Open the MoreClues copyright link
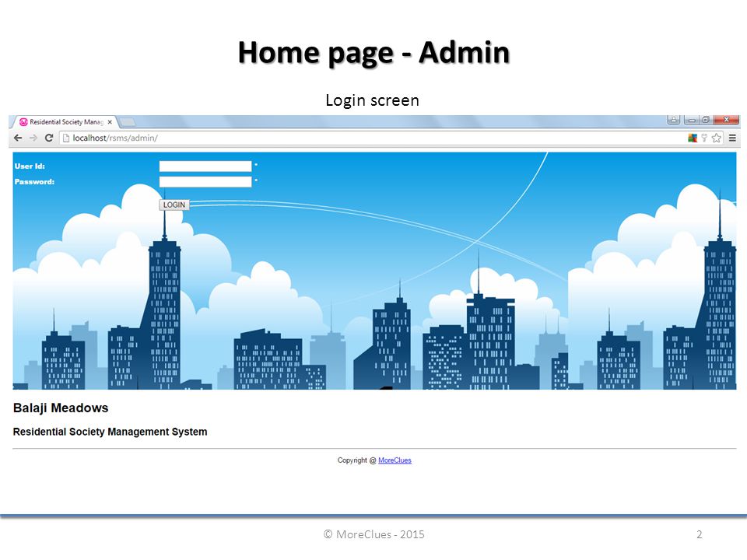Image resolution: width=747 pixels, height=560 pixels. 395,460
